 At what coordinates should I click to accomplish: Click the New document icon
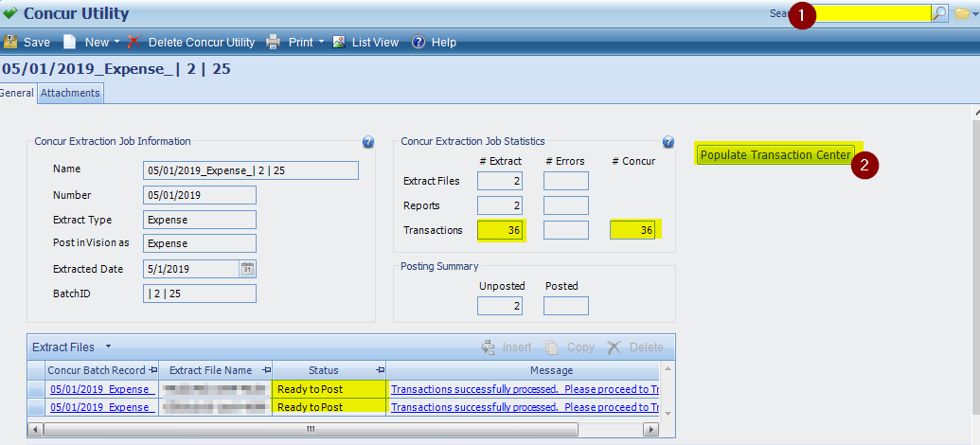69,42
